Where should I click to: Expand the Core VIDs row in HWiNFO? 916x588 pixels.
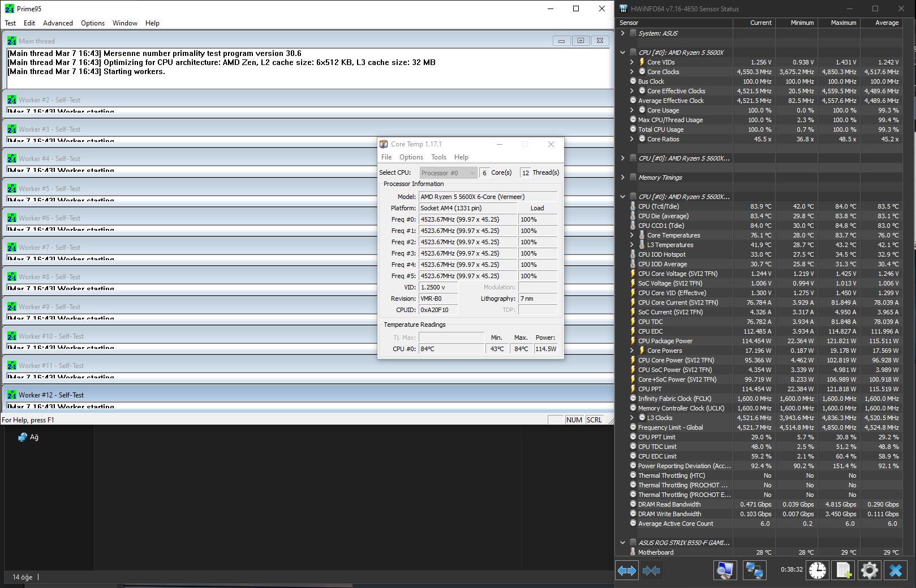(632, 62)
